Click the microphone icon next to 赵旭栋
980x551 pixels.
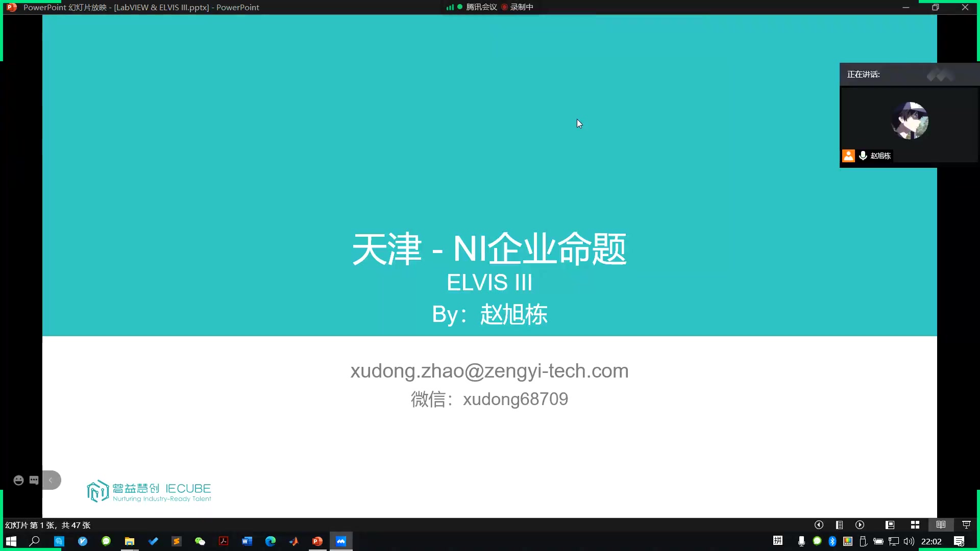[863, 156]
